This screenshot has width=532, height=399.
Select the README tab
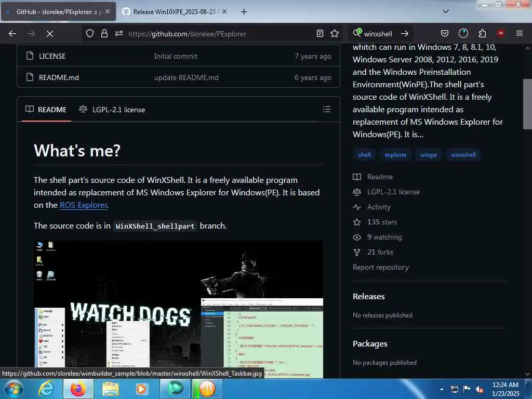coord(46,110)
